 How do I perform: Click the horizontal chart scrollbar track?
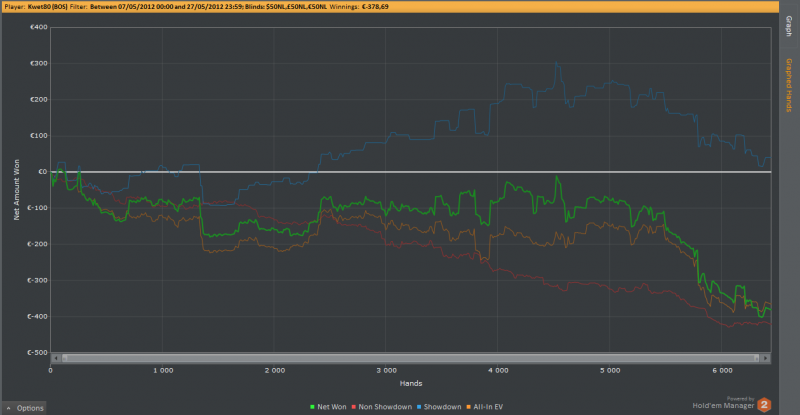coord(411,358)
